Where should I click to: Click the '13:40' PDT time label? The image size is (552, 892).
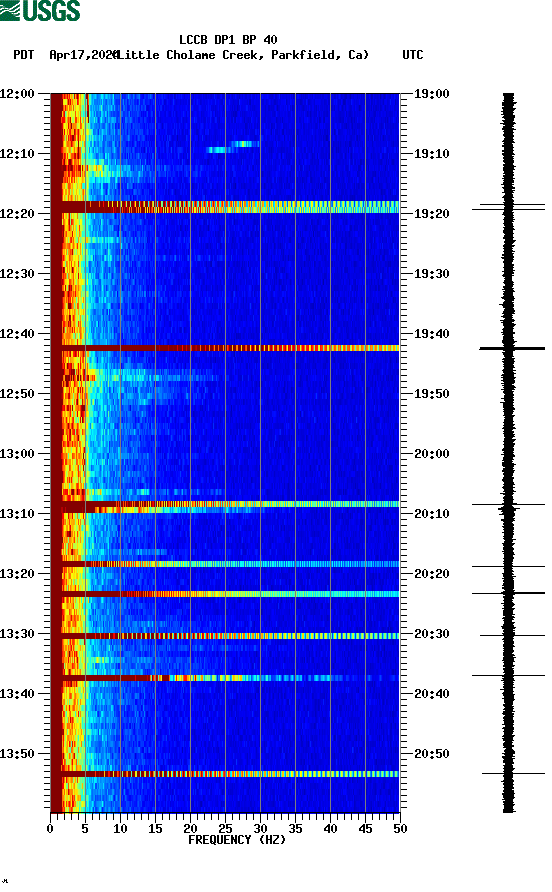pyautogui.click(x=17, y=694)
